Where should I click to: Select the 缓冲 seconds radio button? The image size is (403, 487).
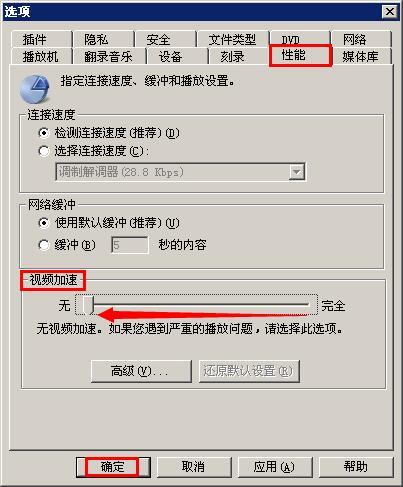point(44,245)
